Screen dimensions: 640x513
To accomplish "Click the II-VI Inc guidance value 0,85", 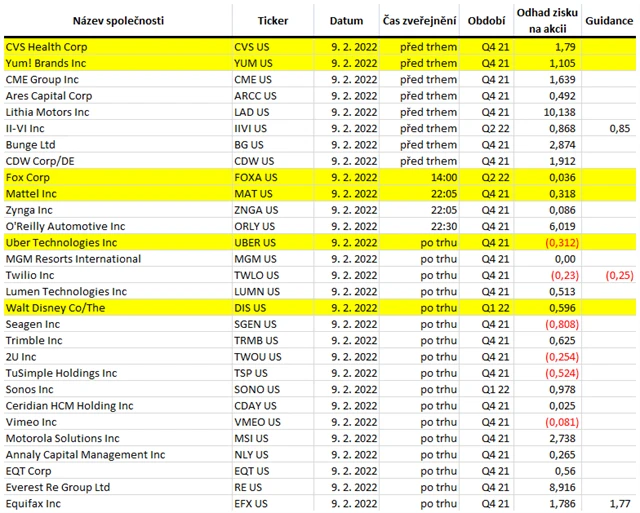I will click(618, 128).
